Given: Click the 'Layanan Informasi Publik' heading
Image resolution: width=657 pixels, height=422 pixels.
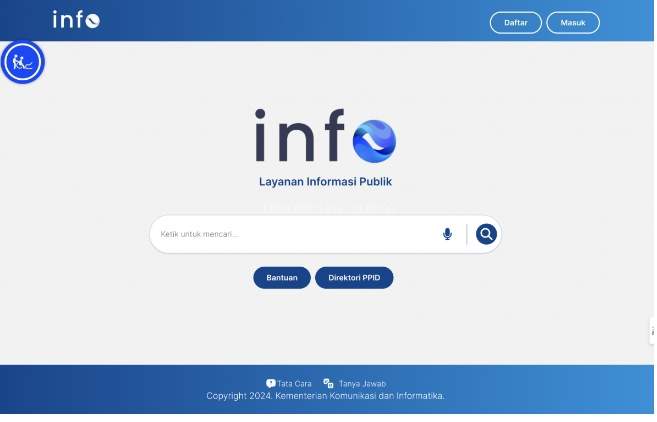Looking at the screenshot, I should (x=326, y=182).
